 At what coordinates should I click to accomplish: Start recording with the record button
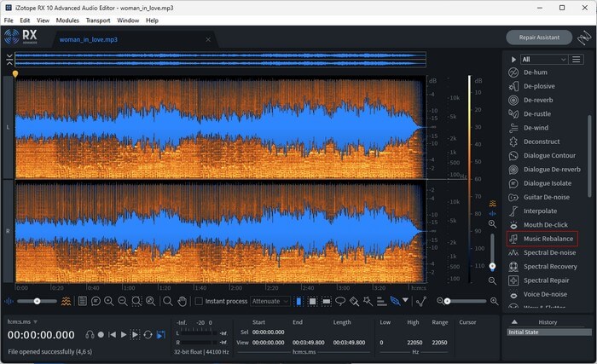coord(101,335)
